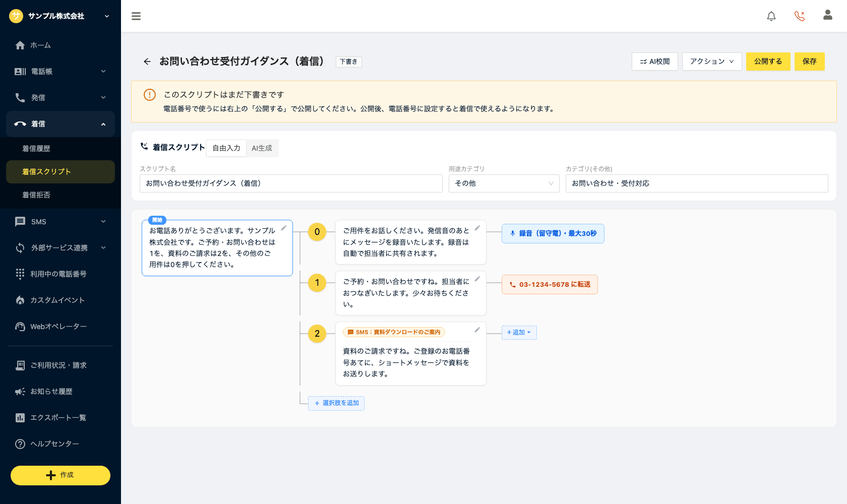847x504 pixels.
Task: Expand the SMS sidebar chevron
Action: (103, 222)
